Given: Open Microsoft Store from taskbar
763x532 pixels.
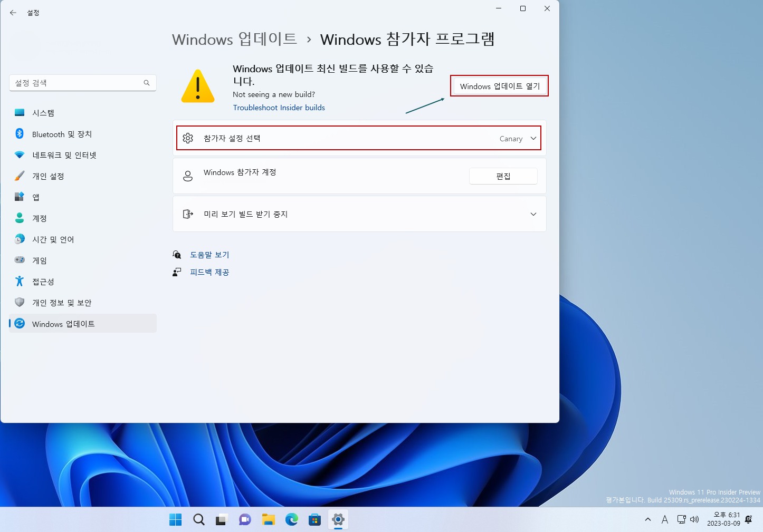Looking at the screenshot, I should [x=315, y=519].
